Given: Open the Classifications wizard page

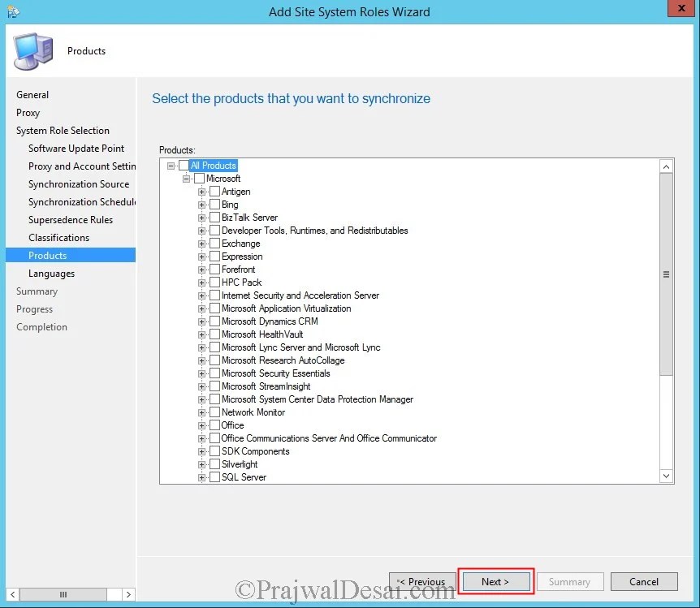Looking at the screenshot, I should pos(58,237).
